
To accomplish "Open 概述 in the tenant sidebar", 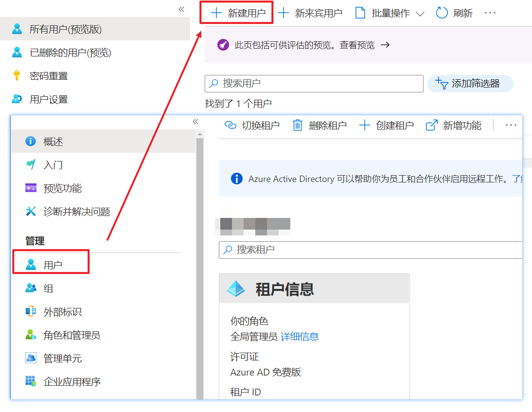I will tap(53, 142).
